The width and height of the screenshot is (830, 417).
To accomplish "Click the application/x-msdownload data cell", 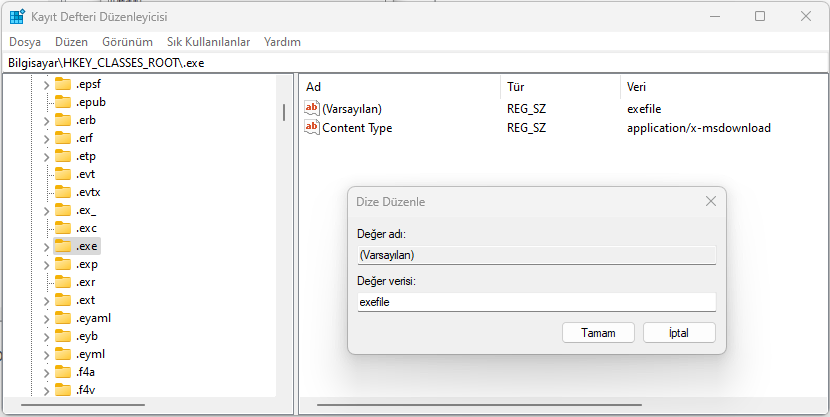I will (x=699, y=128).
